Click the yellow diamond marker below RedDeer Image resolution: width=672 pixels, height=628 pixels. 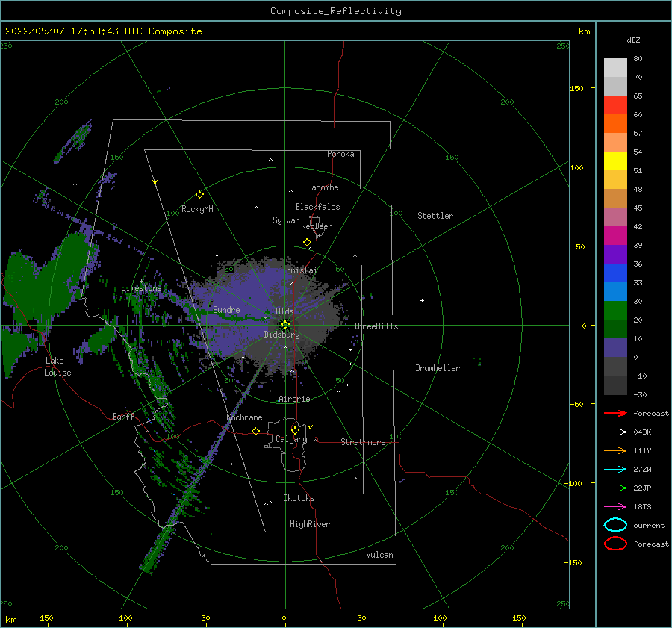307,242
